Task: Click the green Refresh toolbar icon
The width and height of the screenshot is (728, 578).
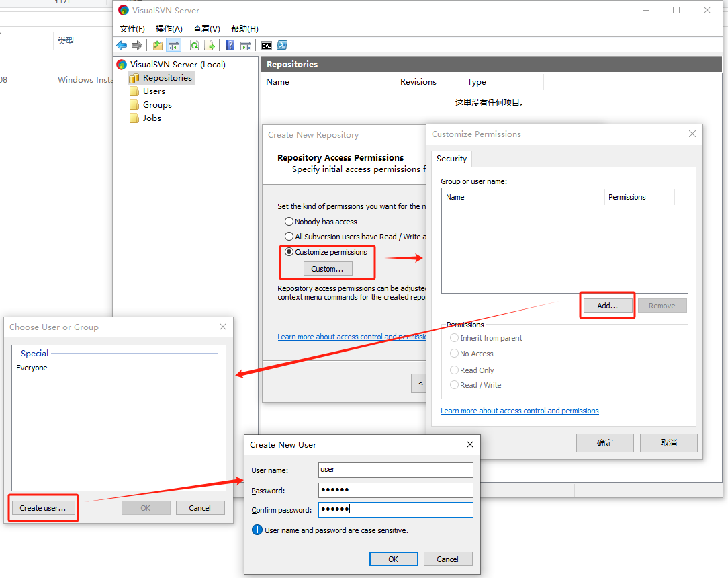Action: click(195, 45)
